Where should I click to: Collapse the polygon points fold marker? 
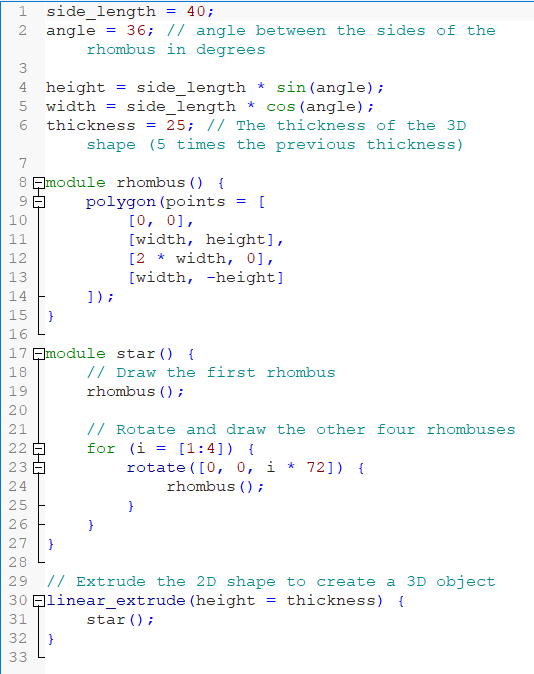click(39, 202)
